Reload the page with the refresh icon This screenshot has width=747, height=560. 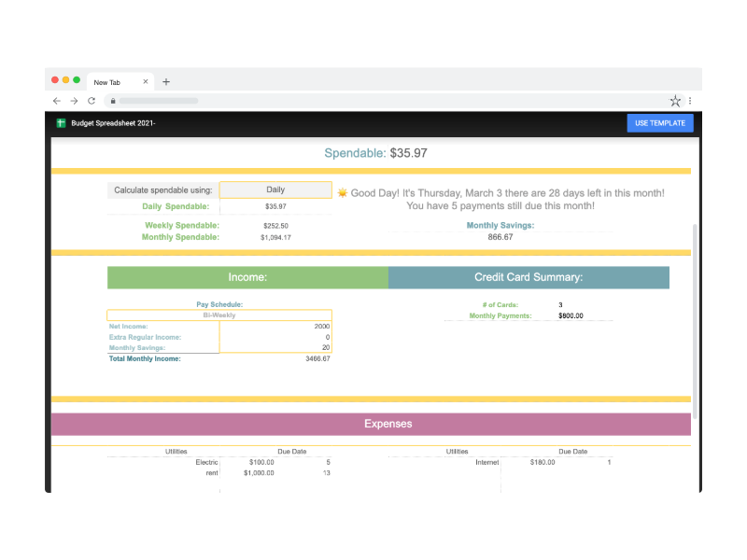click(x=92, y=101)
